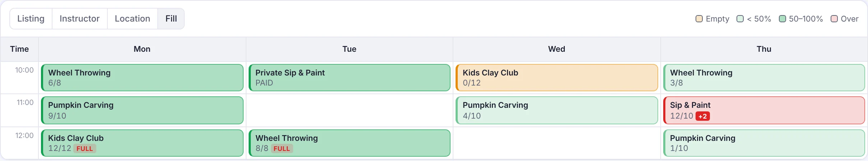Screen dimensions: 868x161
Task: Click the under 50% legend swatch
Action: click(x=740, y=19)
